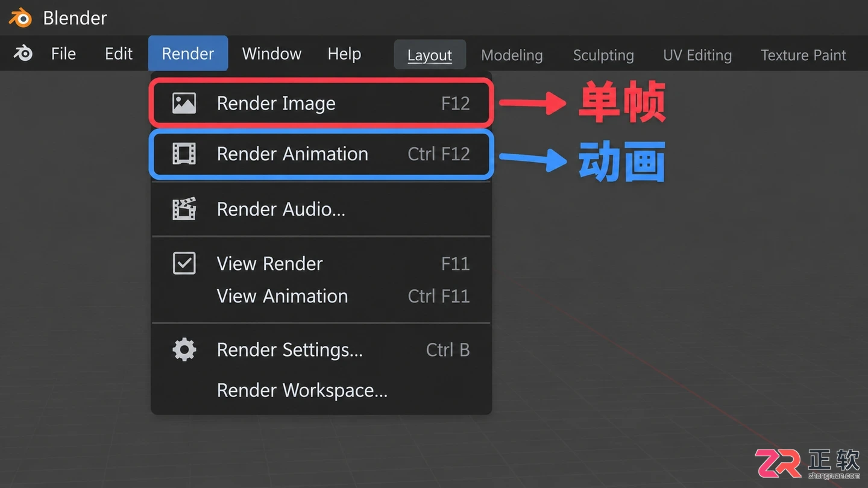Image resolution: width=868 pixels, height=488 pixels.
Task: Choose Render Animation from the menu
Action: pos(321,154)
